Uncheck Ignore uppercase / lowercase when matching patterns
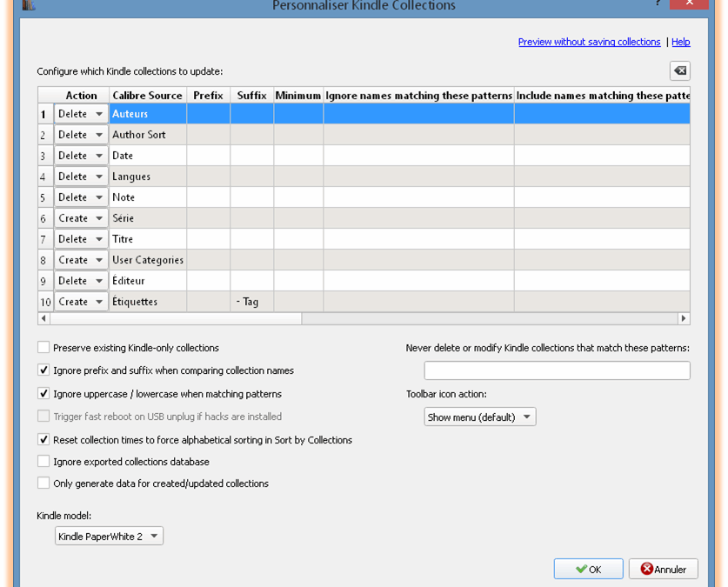 (43, 393)
